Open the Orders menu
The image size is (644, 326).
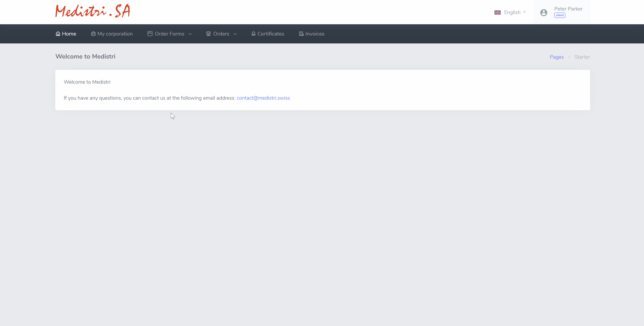[x=221, y=34]
